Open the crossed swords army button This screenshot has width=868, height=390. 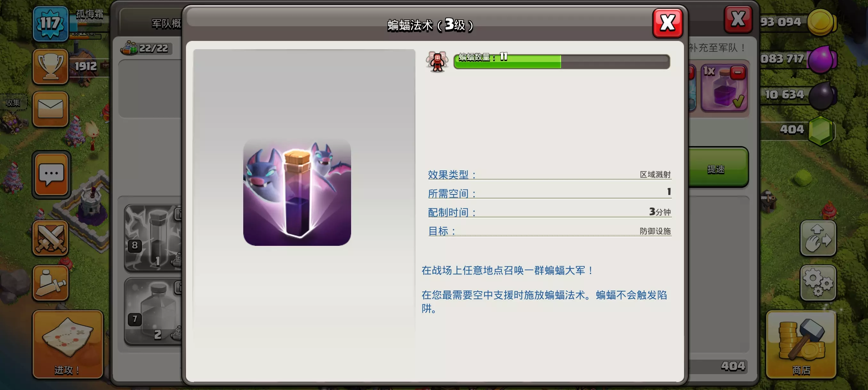(51, 238)
